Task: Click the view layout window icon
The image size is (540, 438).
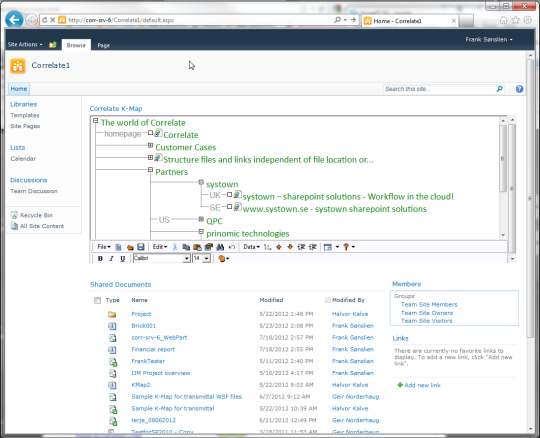Action: (x=328, y=247)
